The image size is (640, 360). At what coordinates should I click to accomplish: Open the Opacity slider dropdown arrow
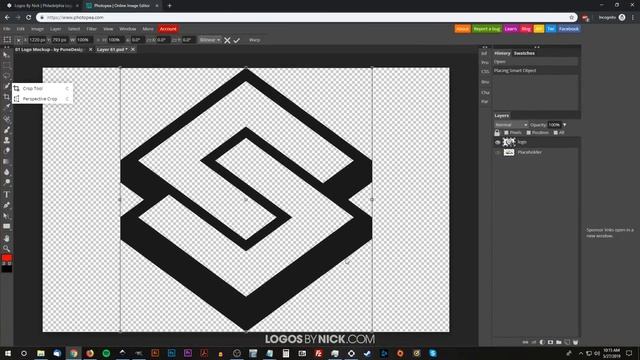tap(564, 124)
